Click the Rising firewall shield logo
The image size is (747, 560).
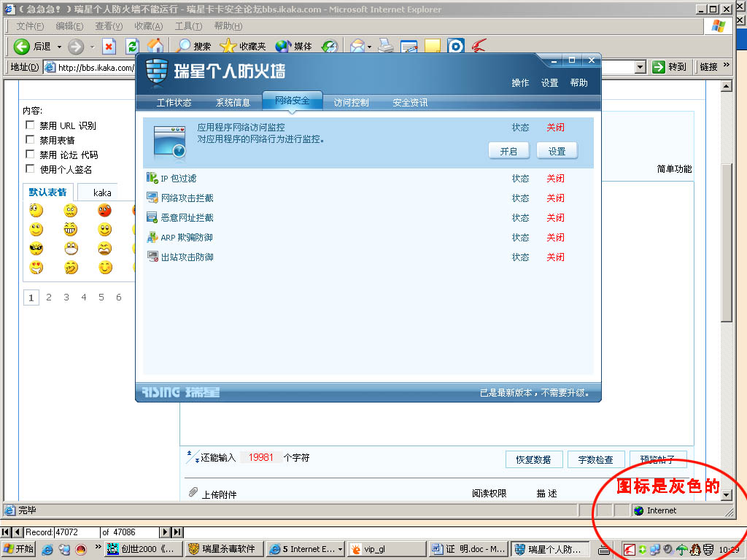156,71
